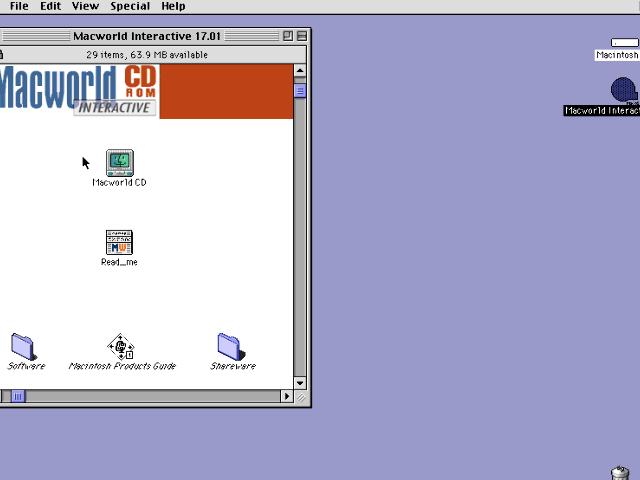The width and height of the screenshot is (640, 480).
Task: Select the Macintosh Products Guide icon
Action: click(121, 347)
